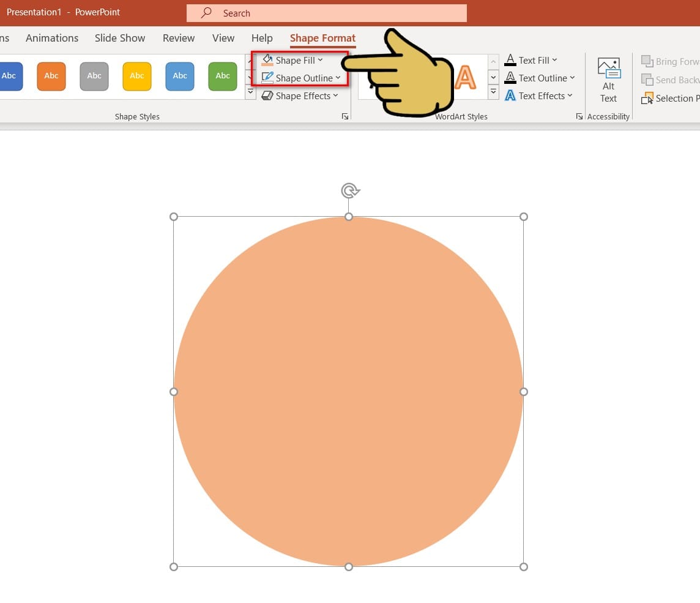The height and width of the screenshot is (603, 700).
Task: Click the Text Outline letter icon
Action: (510, 78)
